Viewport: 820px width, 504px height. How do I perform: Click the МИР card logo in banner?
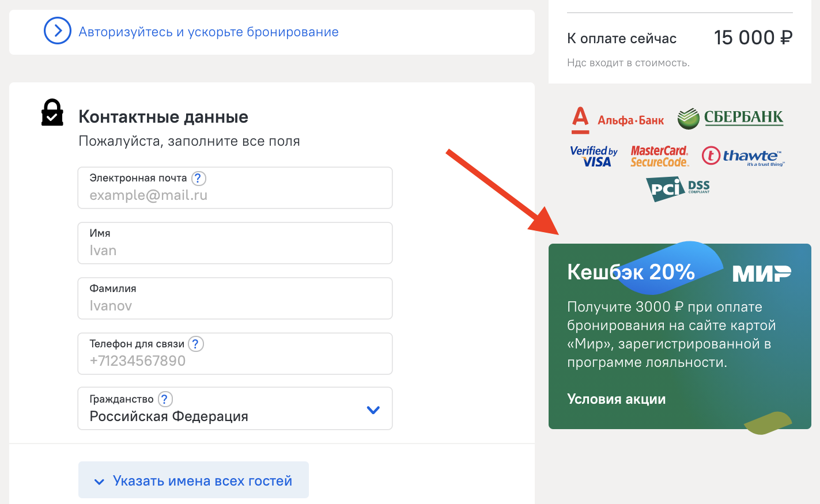[x=761, y=273]
